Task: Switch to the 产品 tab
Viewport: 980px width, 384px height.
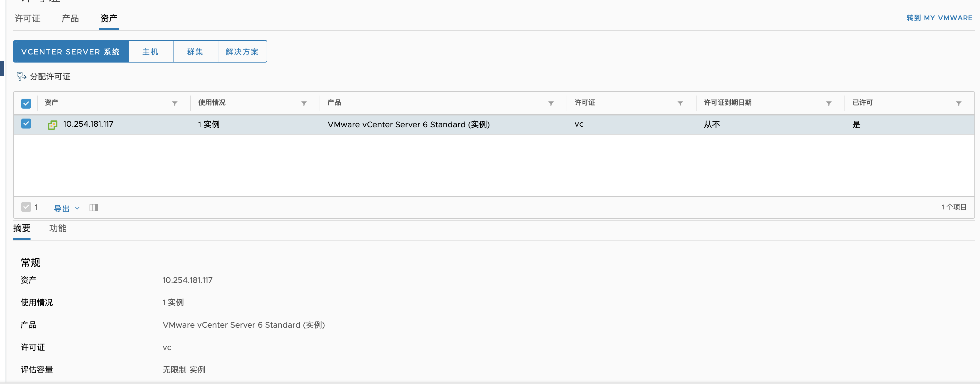Action: coord(70,18)
